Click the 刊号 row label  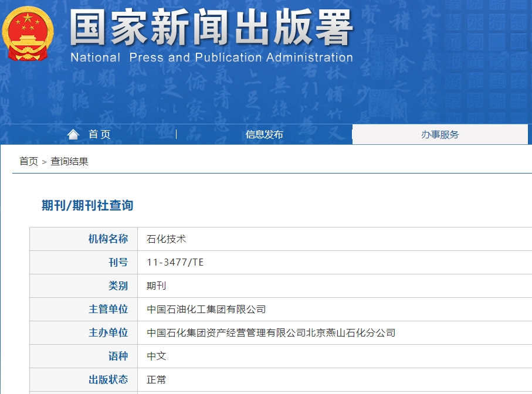pyautogui.click(x=118, y=263)
